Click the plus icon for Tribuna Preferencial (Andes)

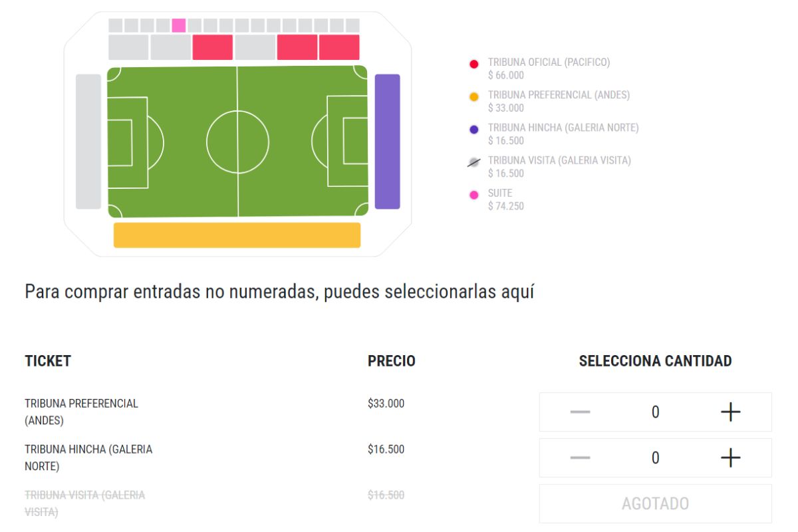tap(730, 412)
